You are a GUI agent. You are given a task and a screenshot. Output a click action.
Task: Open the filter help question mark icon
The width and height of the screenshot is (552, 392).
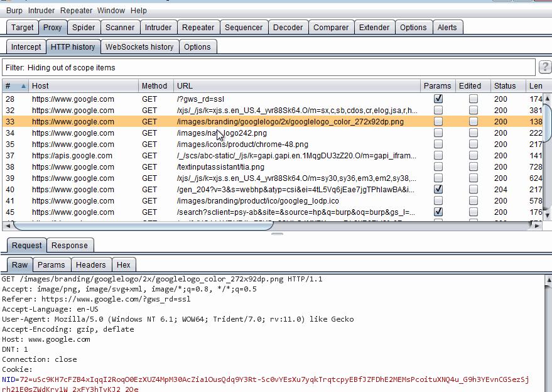[545, 68]
